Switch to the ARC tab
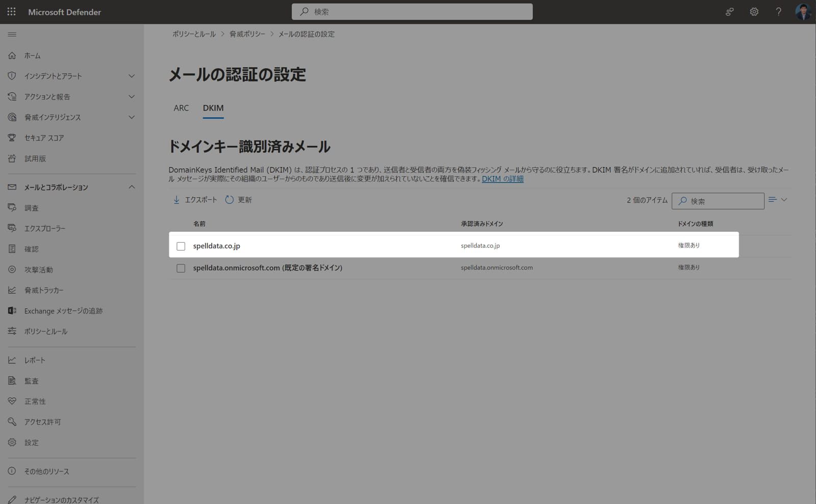 tap(181, 108)
